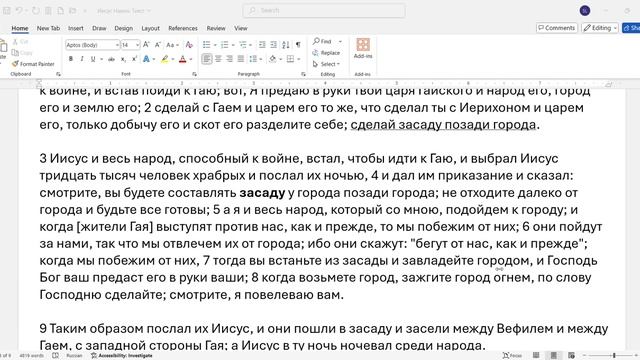Apply the red font color
Image resolution: width=640 pixels, height=360 pixels.
click(x=182, y=59)
